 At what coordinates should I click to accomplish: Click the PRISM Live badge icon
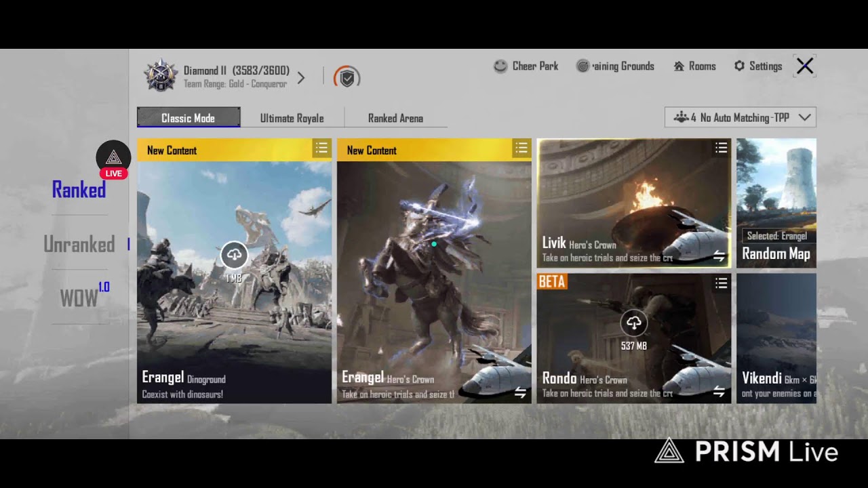coord(113,160)
